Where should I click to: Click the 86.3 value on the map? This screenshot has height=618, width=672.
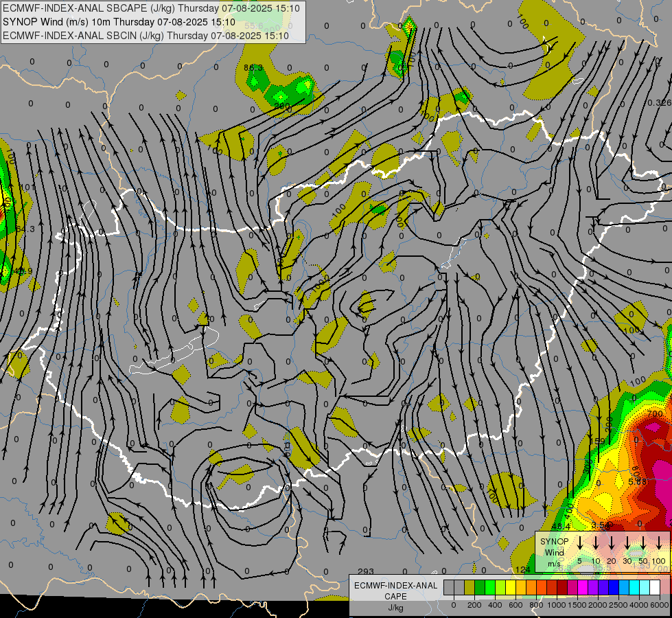pos(253,68)
